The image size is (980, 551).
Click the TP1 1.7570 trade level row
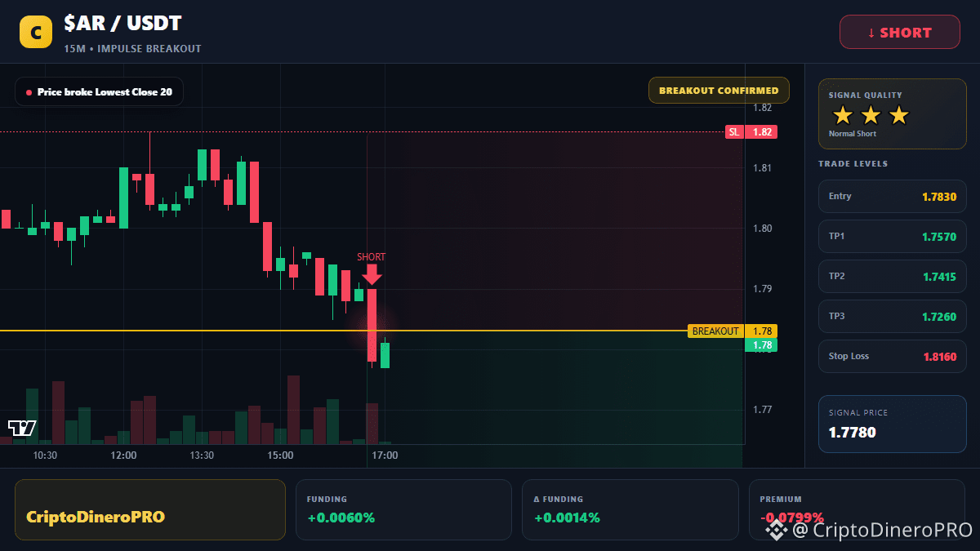coord(892,236)
